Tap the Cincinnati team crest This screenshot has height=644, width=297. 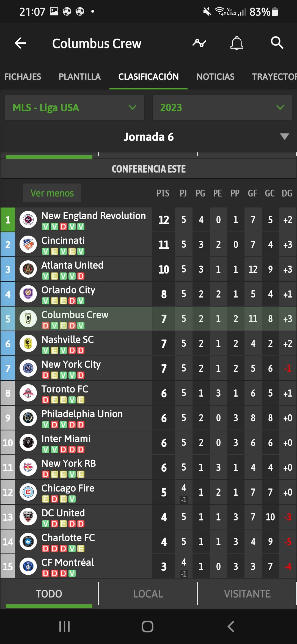pyautogui.click(x=28, y=244)
